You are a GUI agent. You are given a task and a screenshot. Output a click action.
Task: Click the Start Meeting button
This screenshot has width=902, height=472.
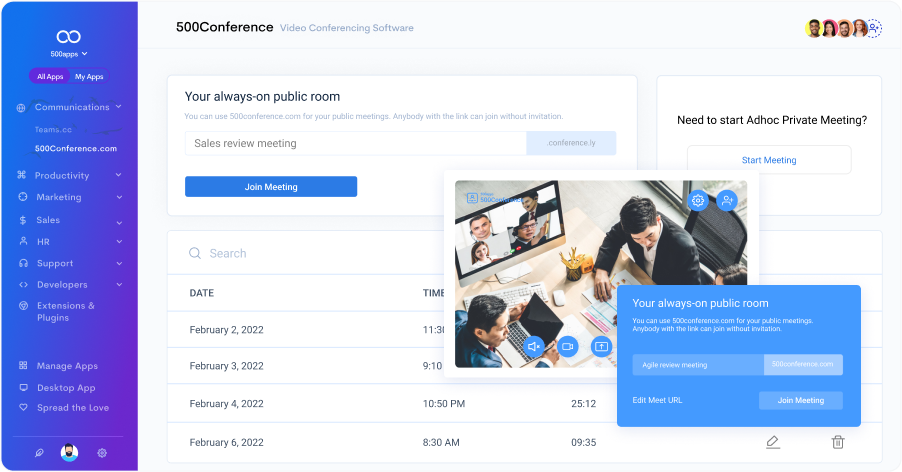(x=768, y=160)
